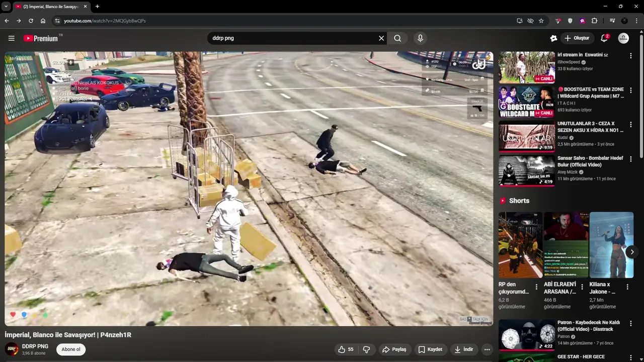Close the İmperial, Blanco ile Savaşıyor tab
644x362 pixels.
[85, 7]
